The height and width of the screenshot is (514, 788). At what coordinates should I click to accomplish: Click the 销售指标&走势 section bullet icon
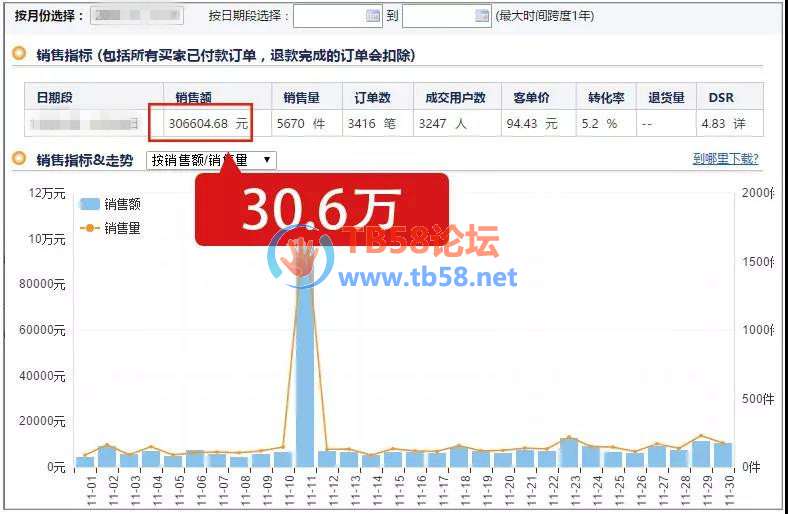point(19,159)
